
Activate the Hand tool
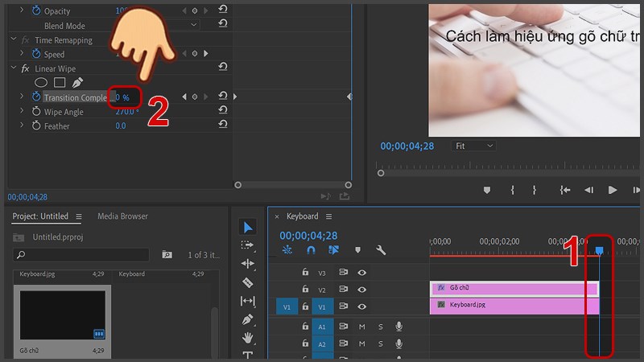point(248,338)
